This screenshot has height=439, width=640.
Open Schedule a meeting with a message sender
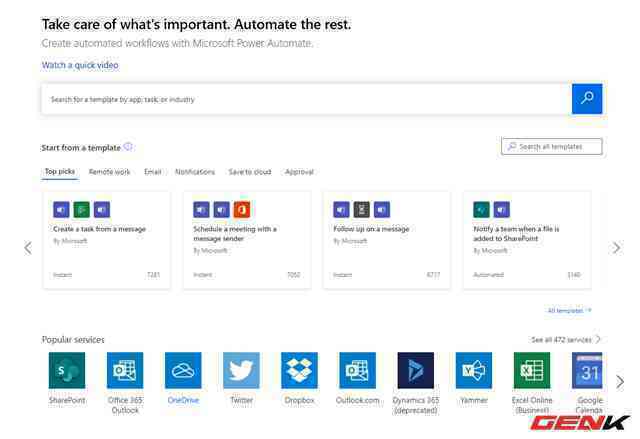click(x=247, y=240)
